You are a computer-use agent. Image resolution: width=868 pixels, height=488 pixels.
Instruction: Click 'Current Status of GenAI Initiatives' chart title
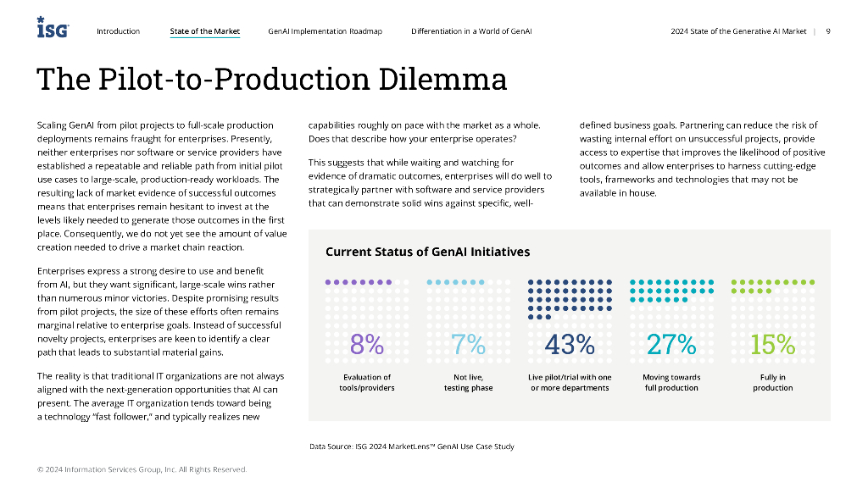[427, 252]
